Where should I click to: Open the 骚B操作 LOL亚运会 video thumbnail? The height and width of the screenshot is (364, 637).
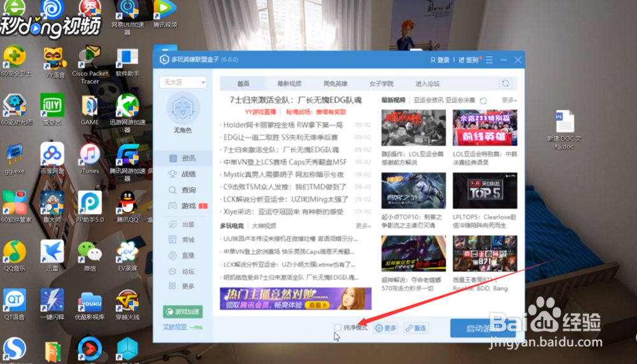coord(413,128)
